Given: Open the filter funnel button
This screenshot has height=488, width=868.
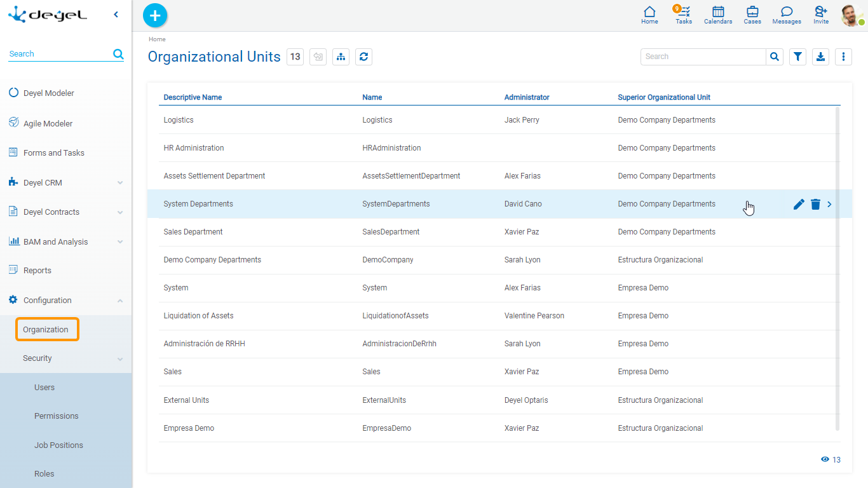Looking at the screenshot, I should 798,57.
